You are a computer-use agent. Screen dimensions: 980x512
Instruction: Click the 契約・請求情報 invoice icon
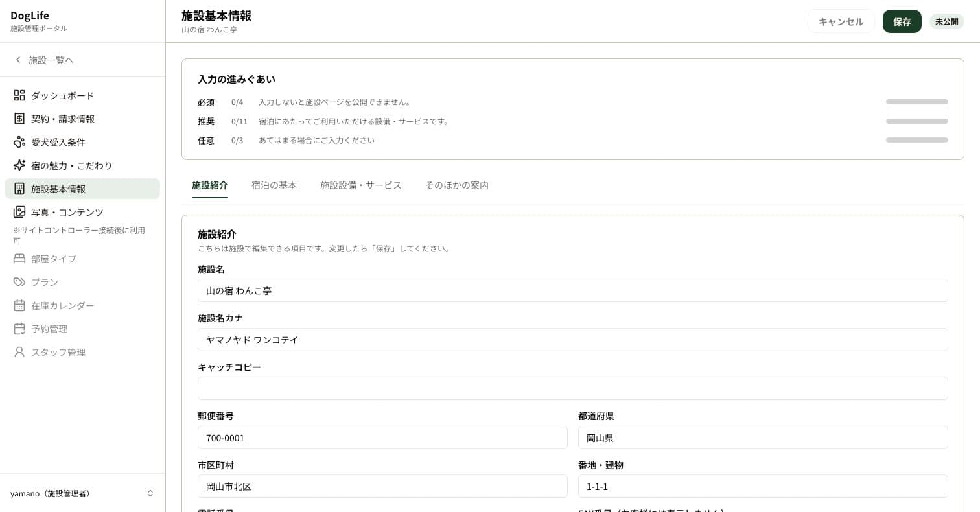[x=19, y=119]
